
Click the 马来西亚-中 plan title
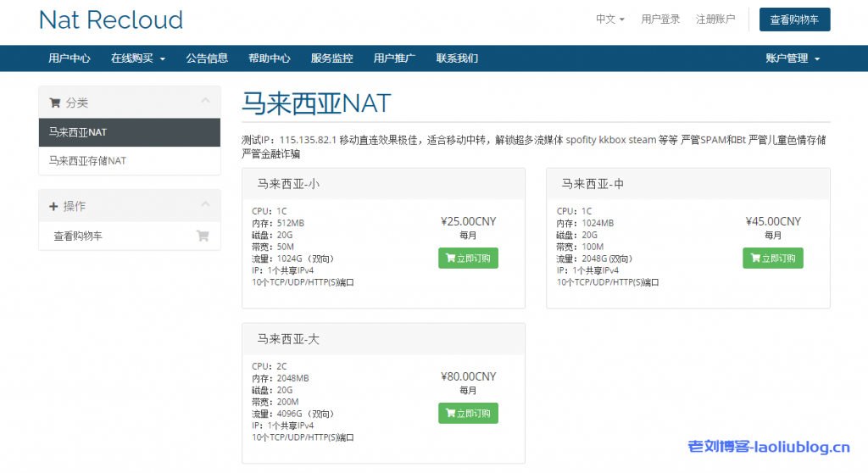(x=593, y=184)
